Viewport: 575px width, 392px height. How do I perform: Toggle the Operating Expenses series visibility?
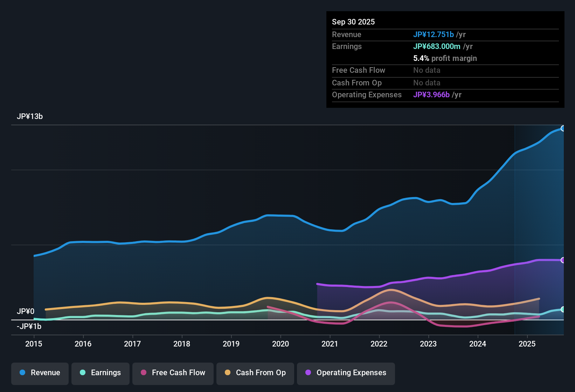tap(346, 373)
